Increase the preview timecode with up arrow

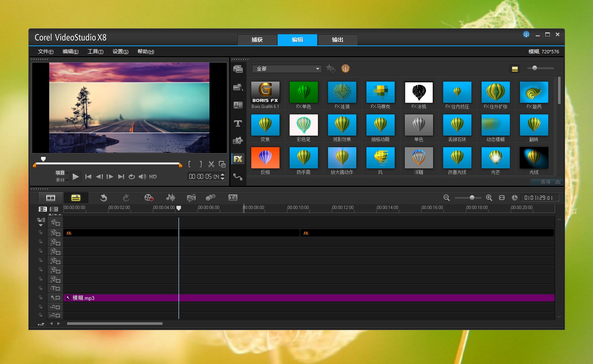point(223,174)
